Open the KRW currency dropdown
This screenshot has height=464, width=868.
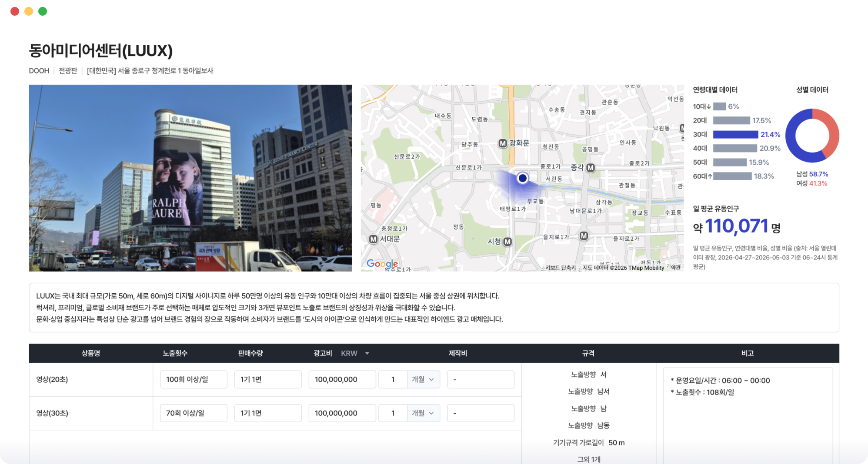tap(355, 353)
